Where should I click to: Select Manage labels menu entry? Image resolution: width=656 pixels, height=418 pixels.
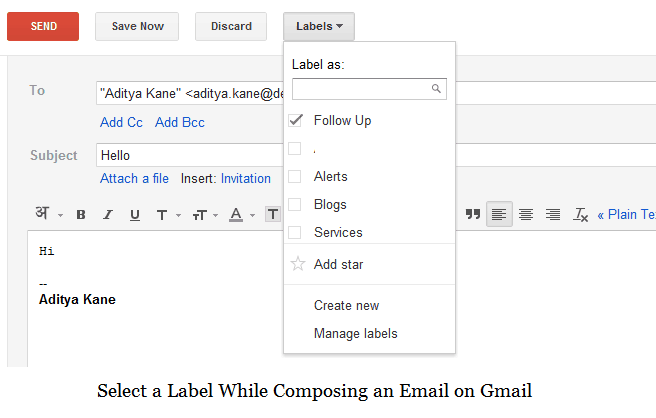[355, 334]
